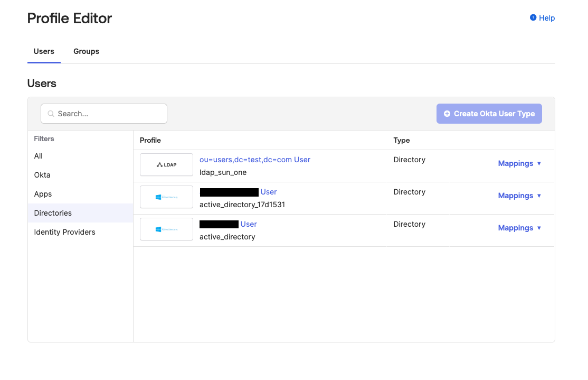This screenshot has height=380, width=588.
Task: Select the Okta filter
Action: (42, 175)
